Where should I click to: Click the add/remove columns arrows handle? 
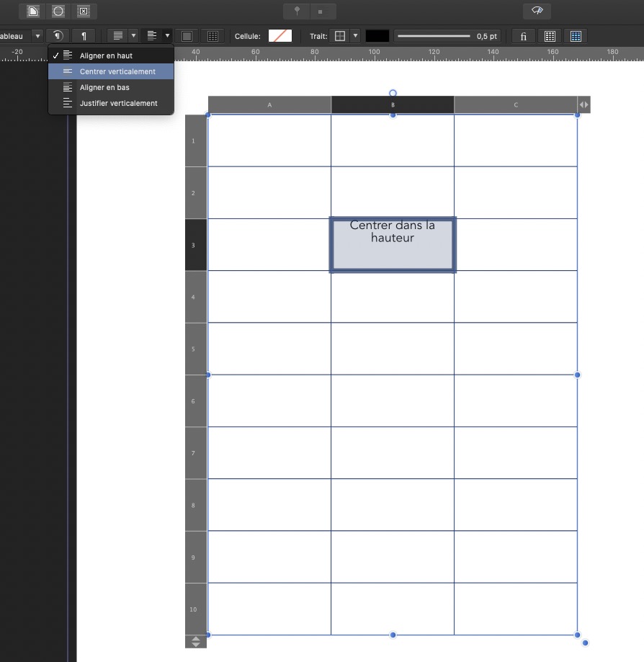[584, 104]
